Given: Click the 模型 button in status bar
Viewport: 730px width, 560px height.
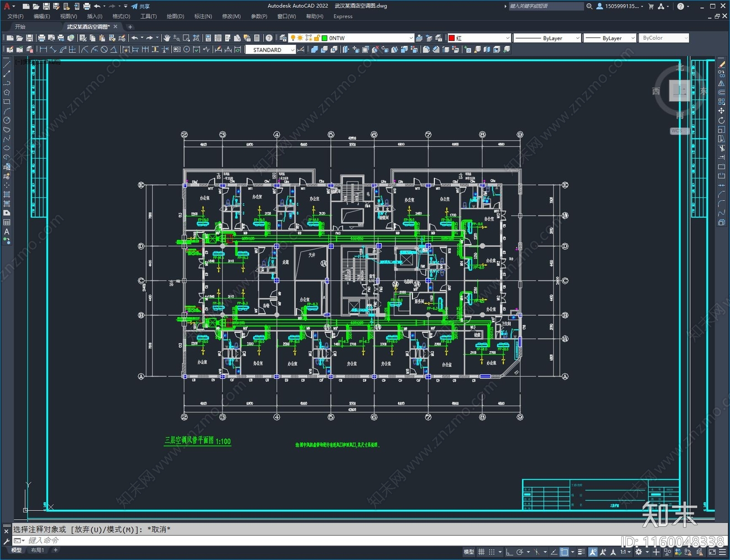Looking at the screenshot, I should [x=469, y=552].
